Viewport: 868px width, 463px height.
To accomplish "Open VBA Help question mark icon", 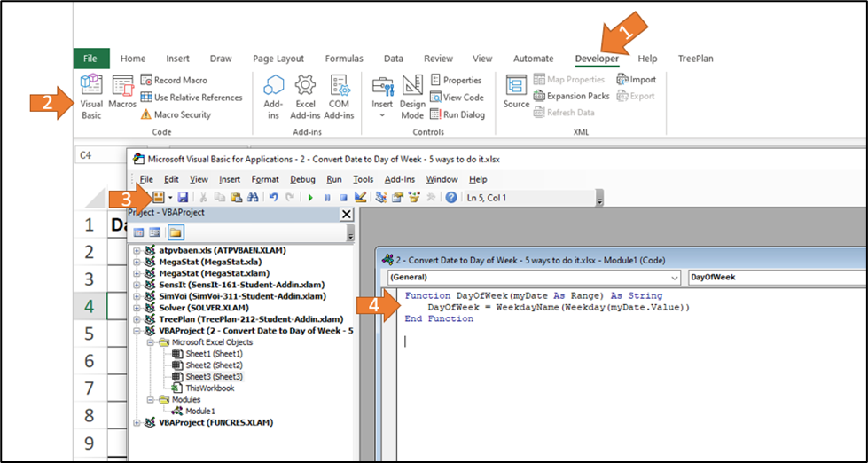I will 451,197.
